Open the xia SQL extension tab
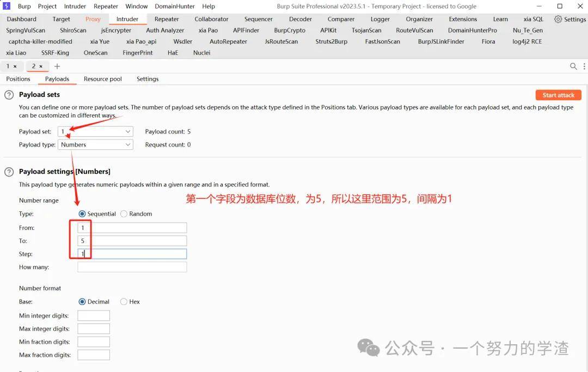This screenshot has width=588, height=372. tap(533, 19)
